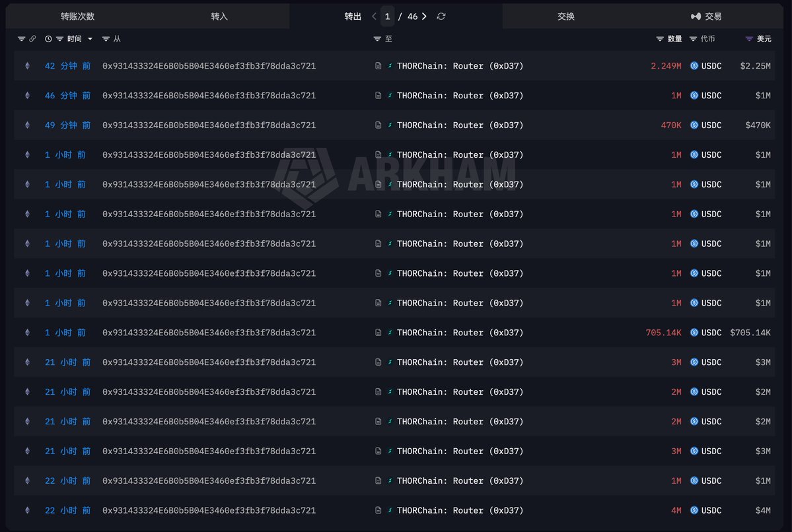Open the sender address in the 705.14K row
This screenshot has height=532, width=792.
click(x=209, y=333)
